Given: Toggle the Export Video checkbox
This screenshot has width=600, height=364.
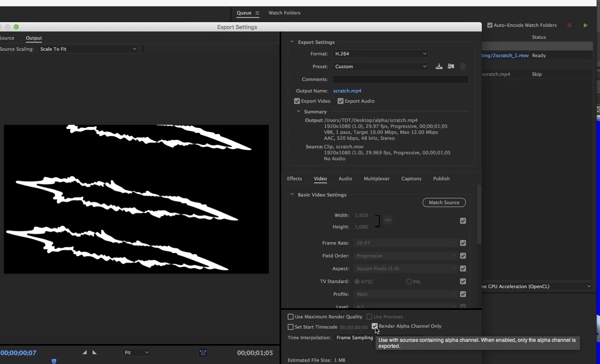Looking at the screenshot, I should (297, 101).
